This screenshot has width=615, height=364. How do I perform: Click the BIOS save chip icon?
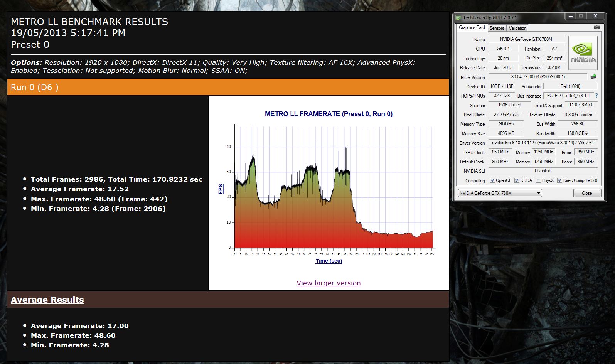click(593, 77)
